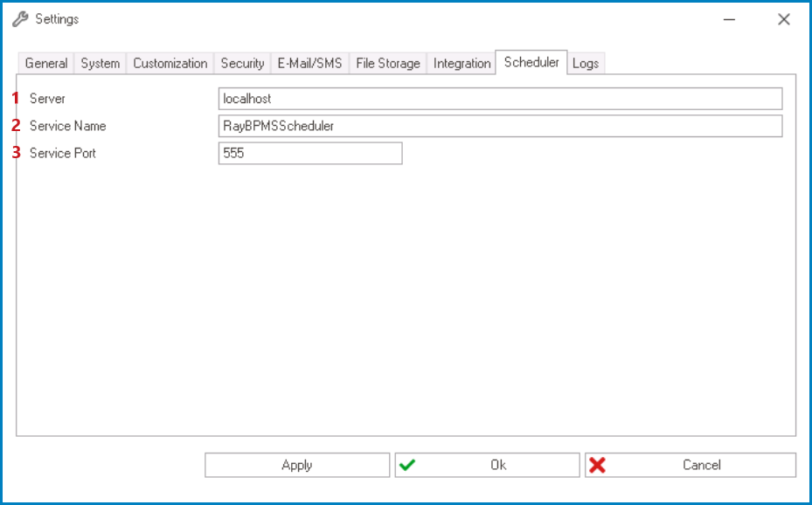812x505 pixels.
Task: Switch to the Integration tab
Action: pyautogui.click(x=462, y=63)
